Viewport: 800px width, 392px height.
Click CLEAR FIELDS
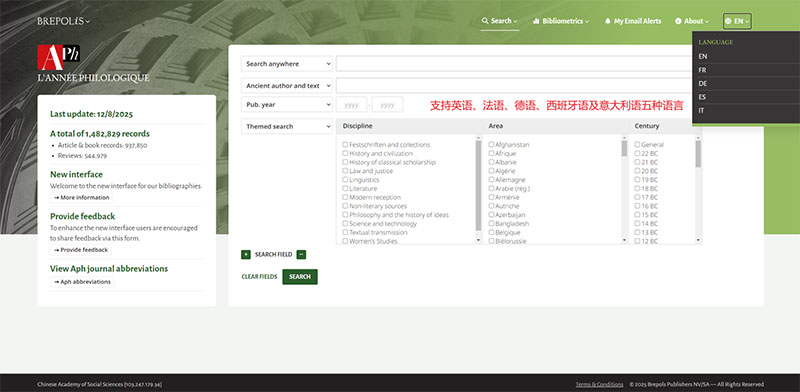click(259, 277)
